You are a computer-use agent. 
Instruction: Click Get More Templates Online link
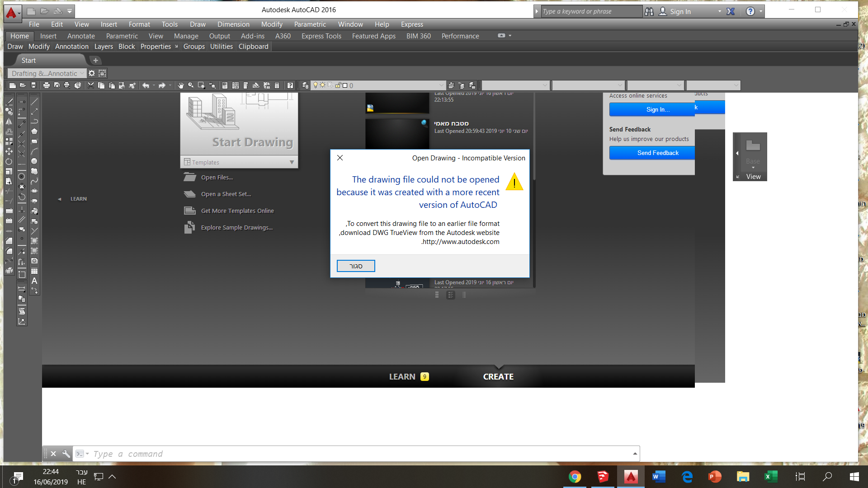[237, 211]
